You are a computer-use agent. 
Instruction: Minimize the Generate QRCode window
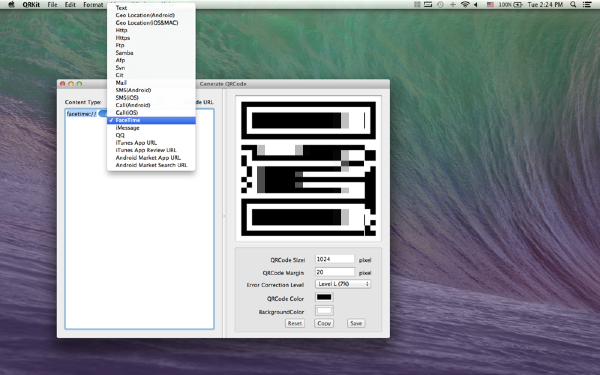click(x=71, y=83)
